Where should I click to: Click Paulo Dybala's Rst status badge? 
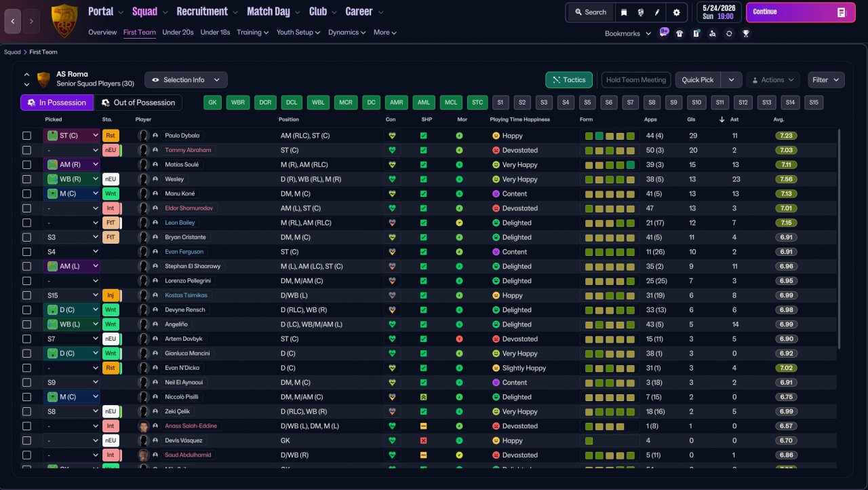point(111,136)
